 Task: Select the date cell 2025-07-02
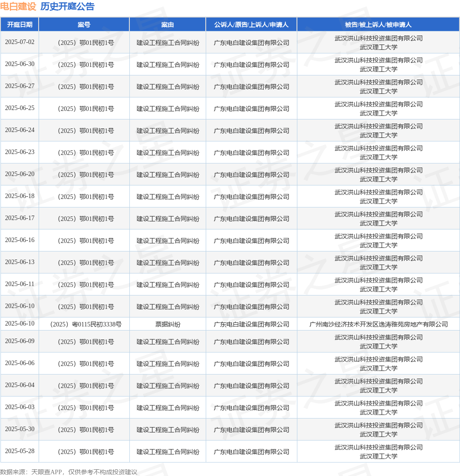(20, 42)
